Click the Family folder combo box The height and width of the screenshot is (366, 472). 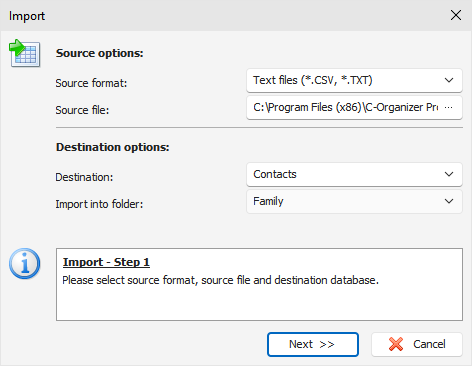pos(354,201)
